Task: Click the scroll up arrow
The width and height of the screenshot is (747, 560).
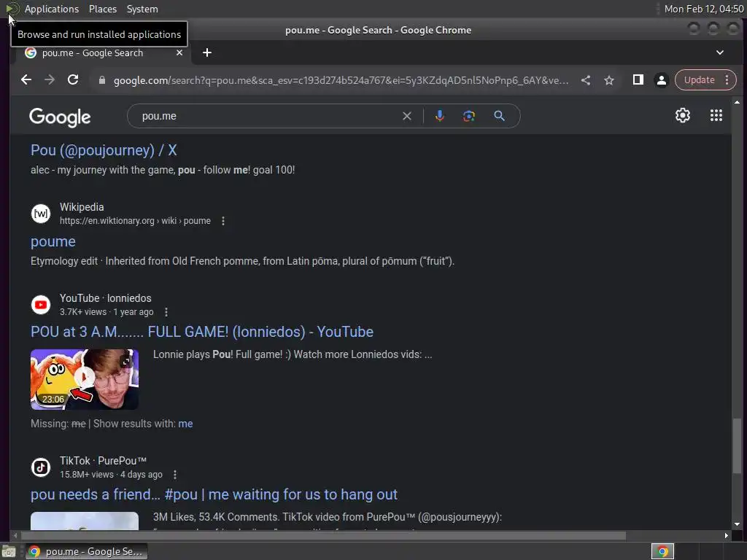Action: (737, 102)
